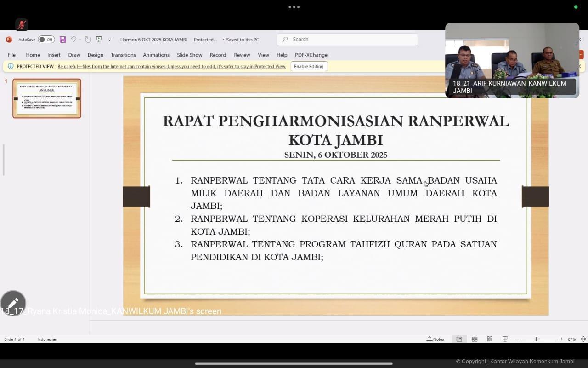
Task: Click the Protected View warning link
Action: [171, 66]
